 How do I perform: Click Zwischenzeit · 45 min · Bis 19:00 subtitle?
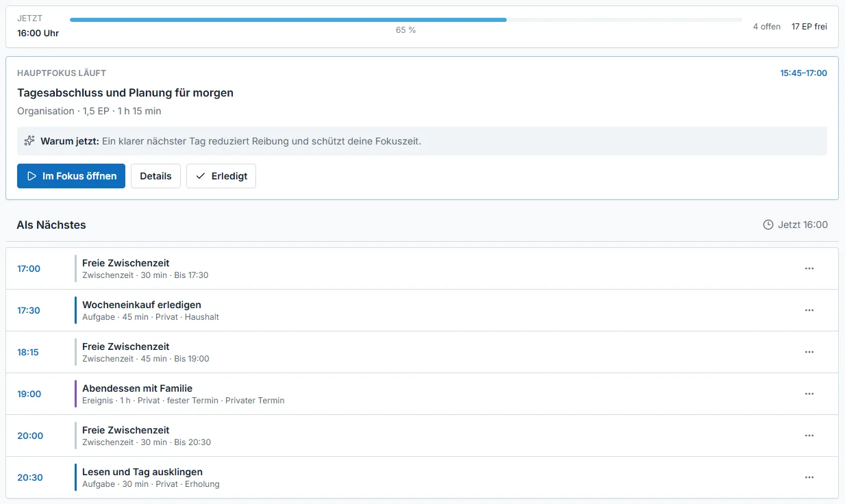(146, 359)
